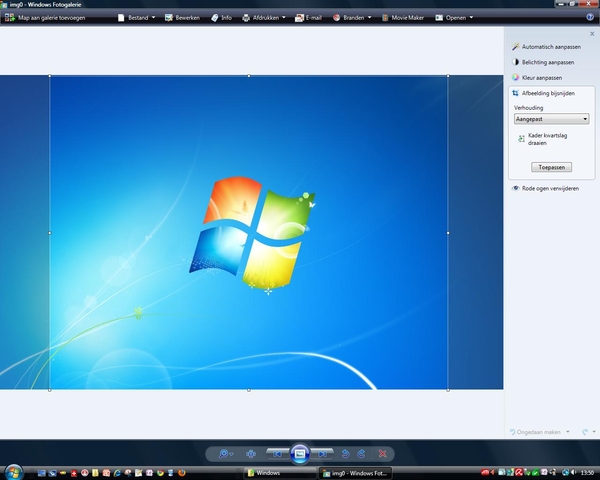Click the left-middle crop handle
The height and width of the screenshot is (480, 600).
pyautogui.click(x=50, y=233)
